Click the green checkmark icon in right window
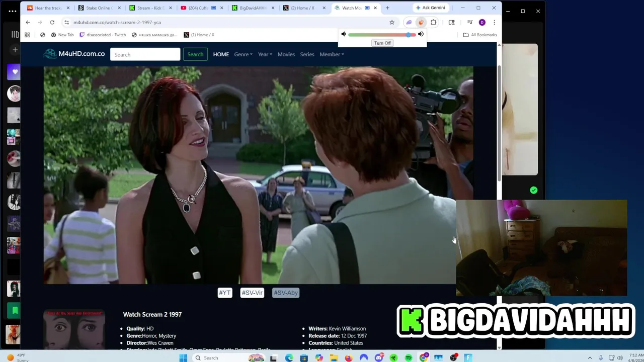 533,190
